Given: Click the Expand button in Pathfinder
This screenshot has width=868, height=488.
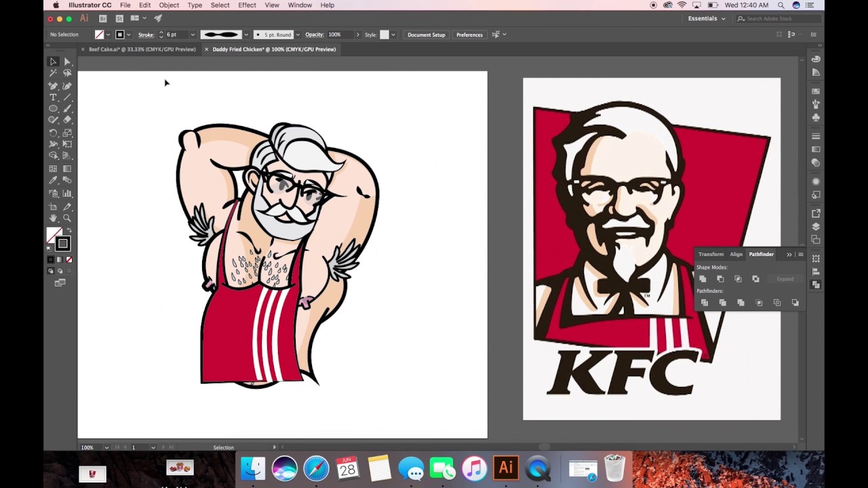Looking at the screenshot, I should 785,279.
